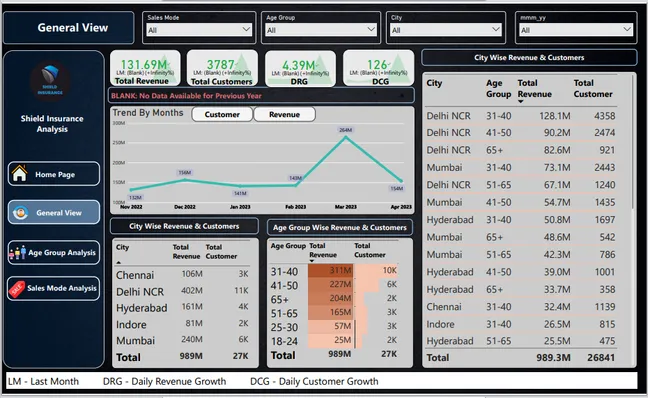Image resolution: width=650 pixels, height=398 pixels.
Task: Select the 65+ age group row
Action: [x=334, y=298]
